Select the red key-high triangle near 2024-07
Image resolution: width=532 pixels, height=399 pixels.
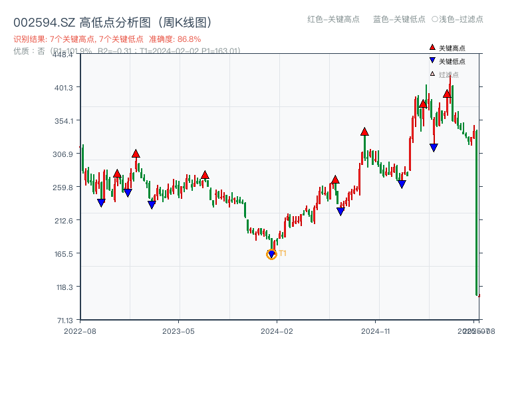click(x=335, y=180)
